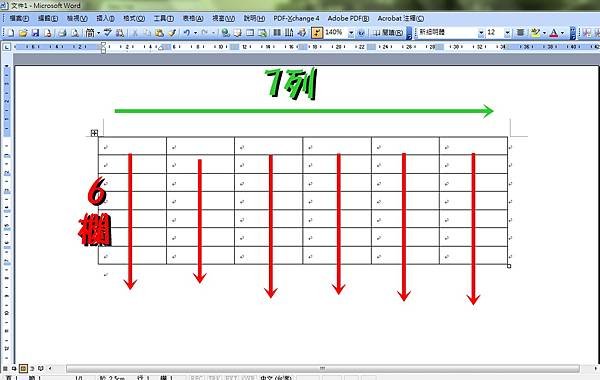The height and width of the screenshot is (380, 600).
Task: Open the font name dropdown list
Action: pyautogui.click(x=481, y=33)
